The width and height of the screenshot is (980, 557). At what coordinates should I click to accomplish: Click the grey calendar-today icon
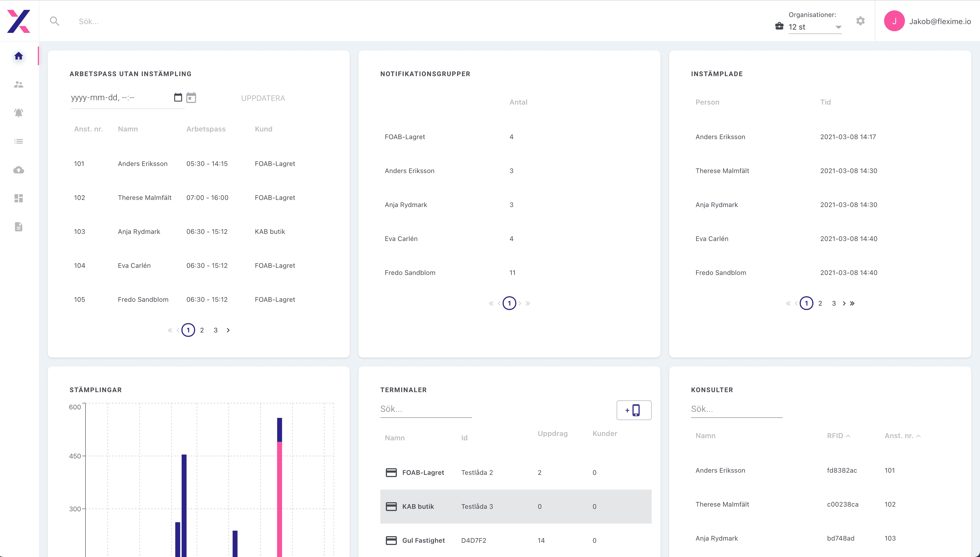coord(191,97)
